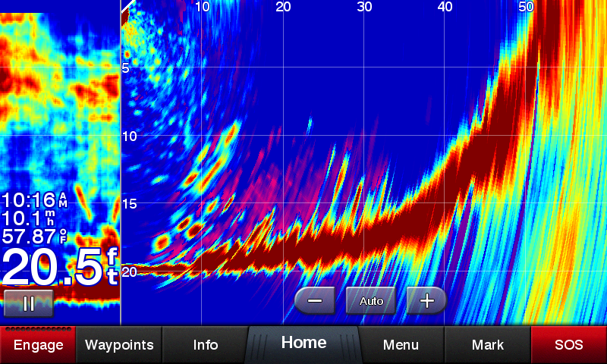Zoom in with the plus button
Screen dimensions: 607x364
[x=427, y=301]
